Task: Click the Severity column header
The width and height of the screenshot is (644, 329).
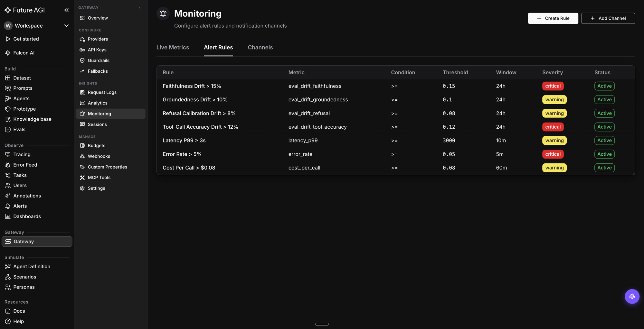Action: pos(553,72)
